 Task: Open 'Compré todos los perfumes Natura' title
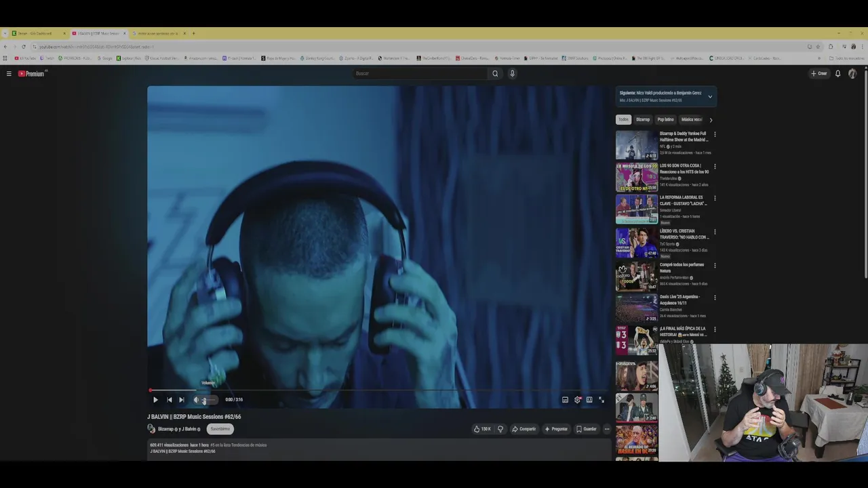coord(682,267)
